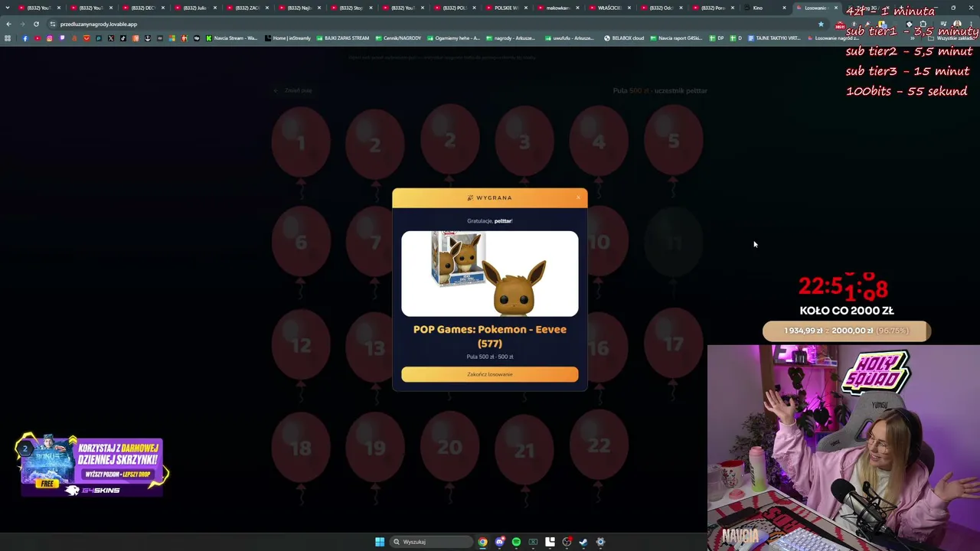Open the YouTube bookmark icon
Image resolution: width=980 pixels, height=551 pixels.
[x=37, y=38]
